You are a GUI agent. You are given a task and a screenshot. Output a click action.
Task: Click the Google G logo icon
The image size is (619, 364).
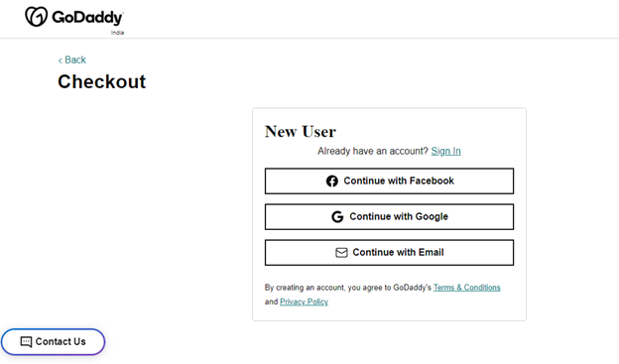click(x=337, y=217)
